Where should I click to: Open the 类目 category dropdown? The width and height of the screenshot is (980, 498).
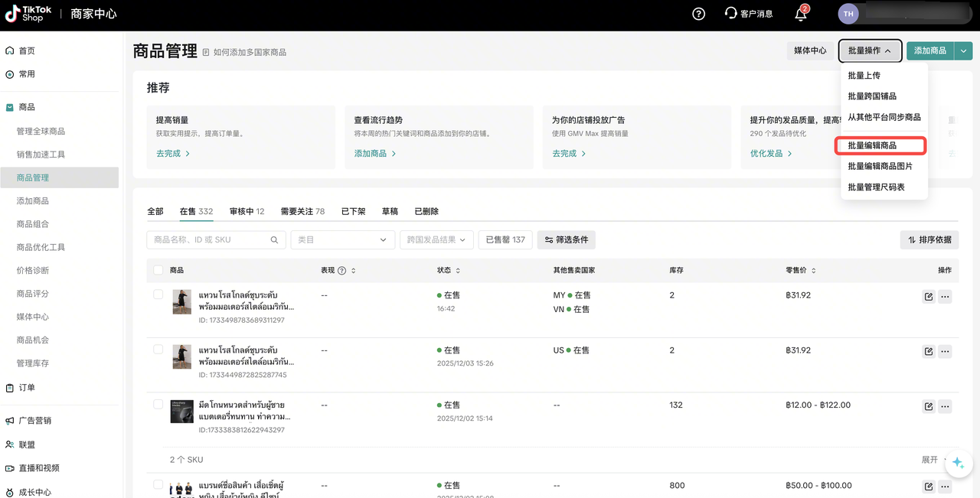[x=342, y=240]
